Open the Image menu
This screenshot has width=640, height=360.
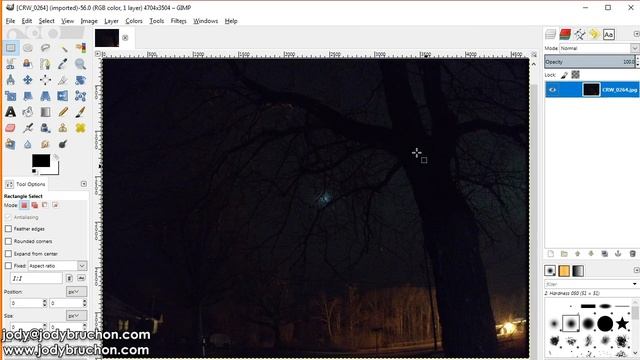[x=89, y=21]
